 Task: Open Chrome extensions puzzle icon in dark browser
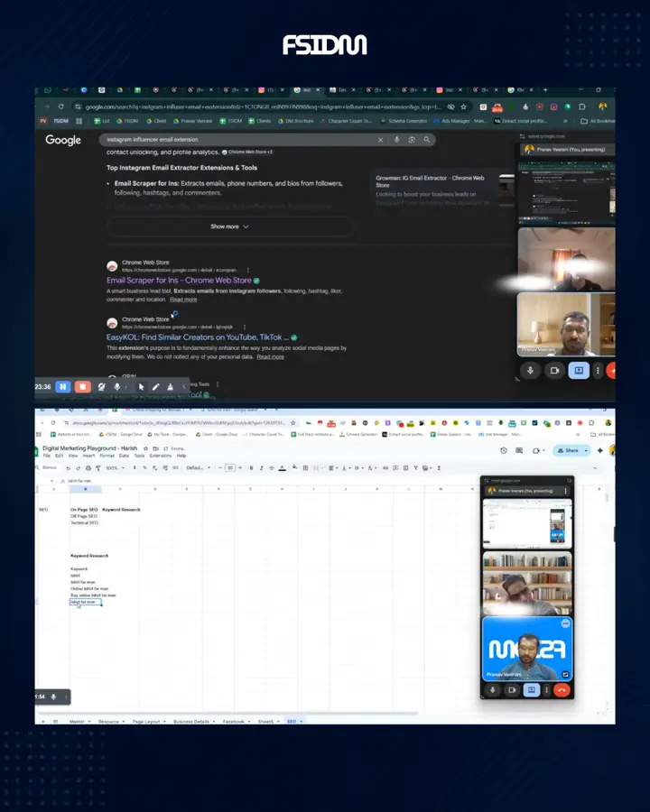pos(582,106)
